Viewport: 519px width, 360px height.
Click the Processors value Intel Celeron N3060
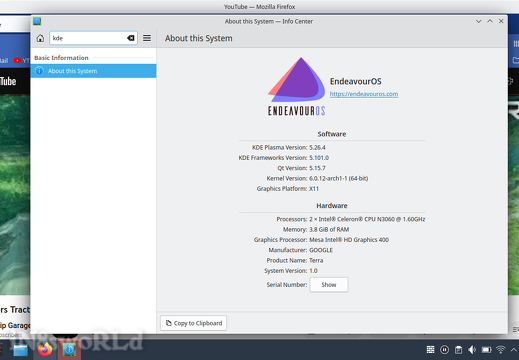pyautogui.click(x=367, y=219)
